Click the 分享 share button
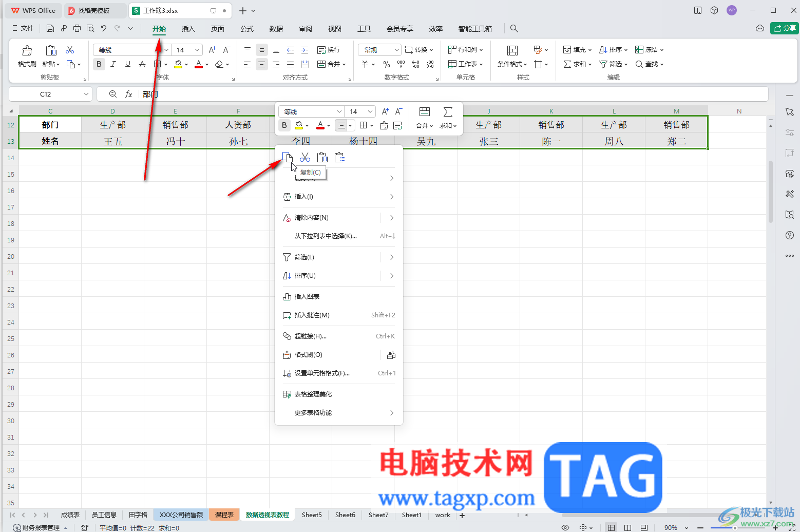Image resolution: width=800 pixels, height=532 pixels. click(785, 28)
